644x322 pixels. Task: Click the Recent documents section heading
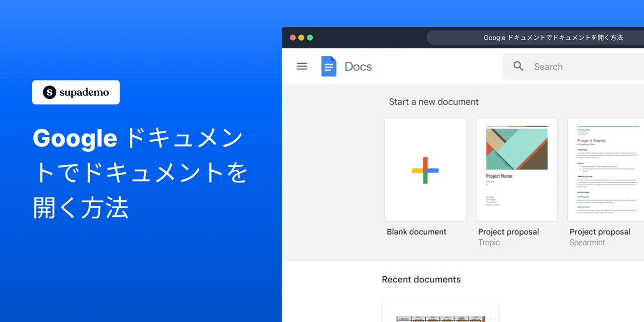(x=421, y=279)
